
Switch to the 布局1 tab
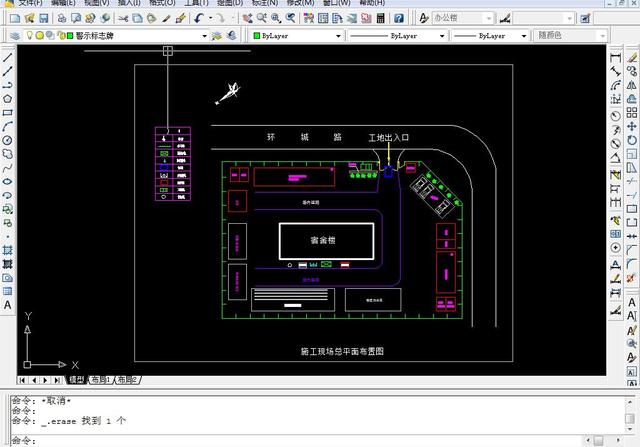[101, 380]
